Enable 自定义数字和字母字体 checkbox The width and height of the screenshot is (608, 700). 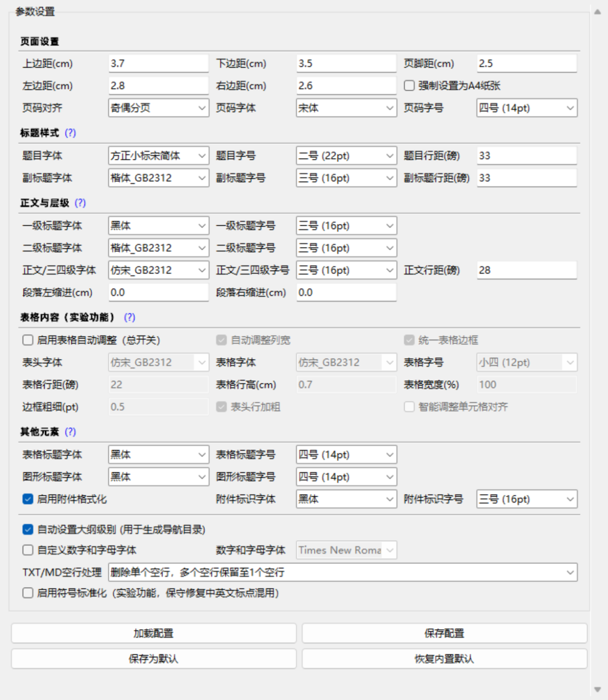[28, 550]
